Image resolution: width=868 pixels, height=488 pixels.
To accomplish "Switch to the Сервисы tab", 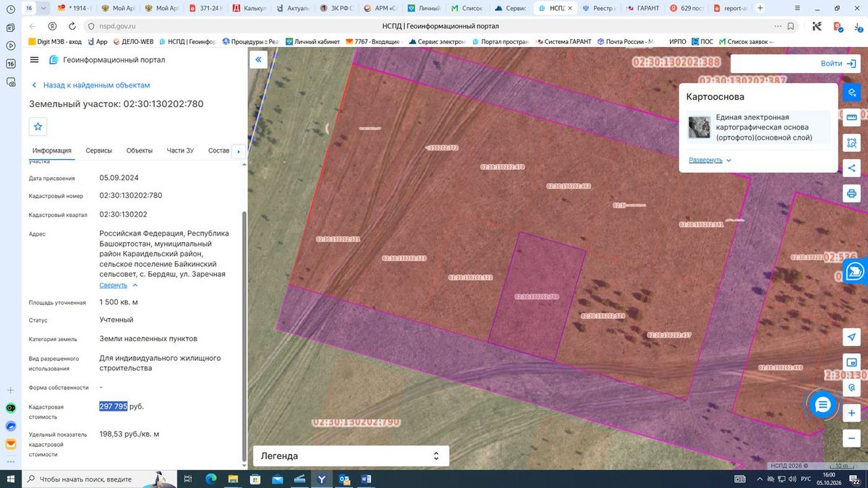I will [99, 150].
